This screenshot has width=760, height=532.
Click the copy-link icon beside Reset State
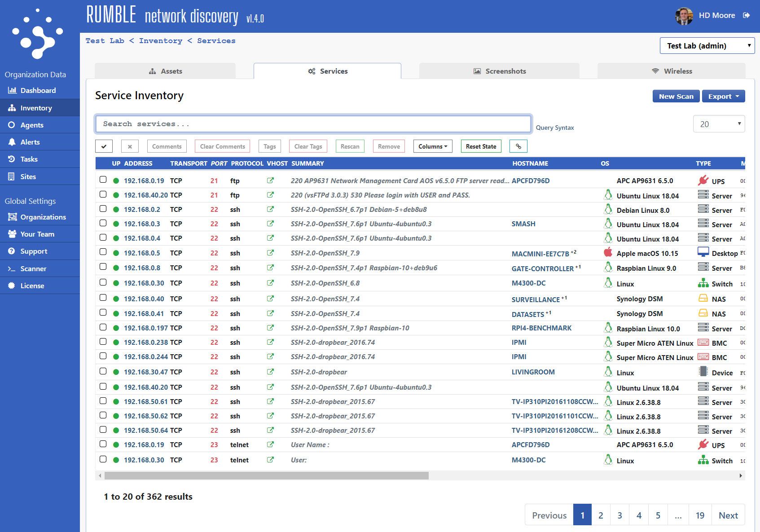click(x=518, y=146)
